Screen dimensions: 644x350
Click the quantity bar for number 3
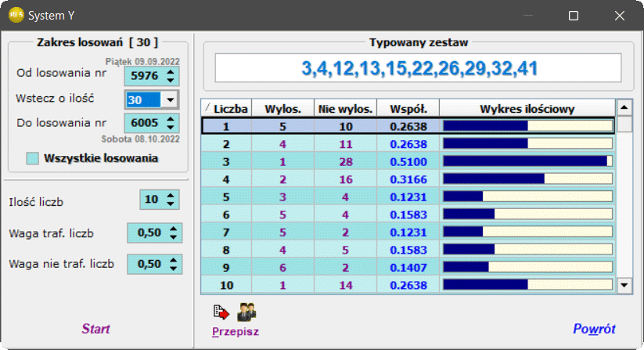click(x=527, y=161)
